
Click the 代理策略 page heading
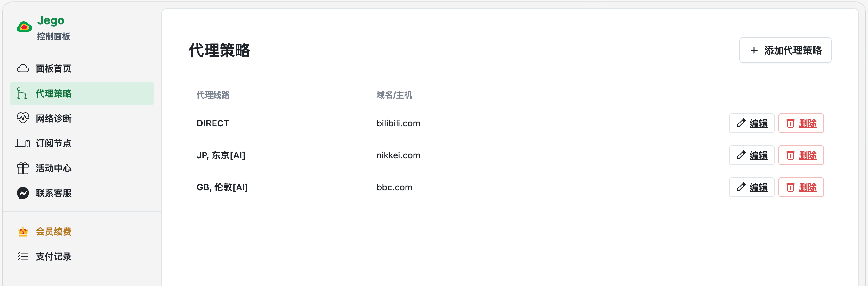click(219, 50)
